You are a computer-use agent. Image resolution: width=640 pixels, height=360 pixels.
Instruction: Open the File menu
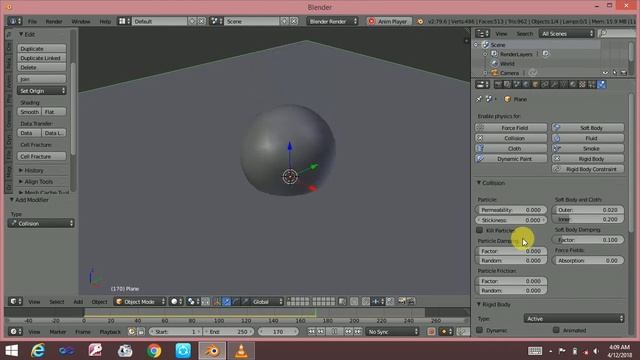pyautogui.click(x=32, y=21)
